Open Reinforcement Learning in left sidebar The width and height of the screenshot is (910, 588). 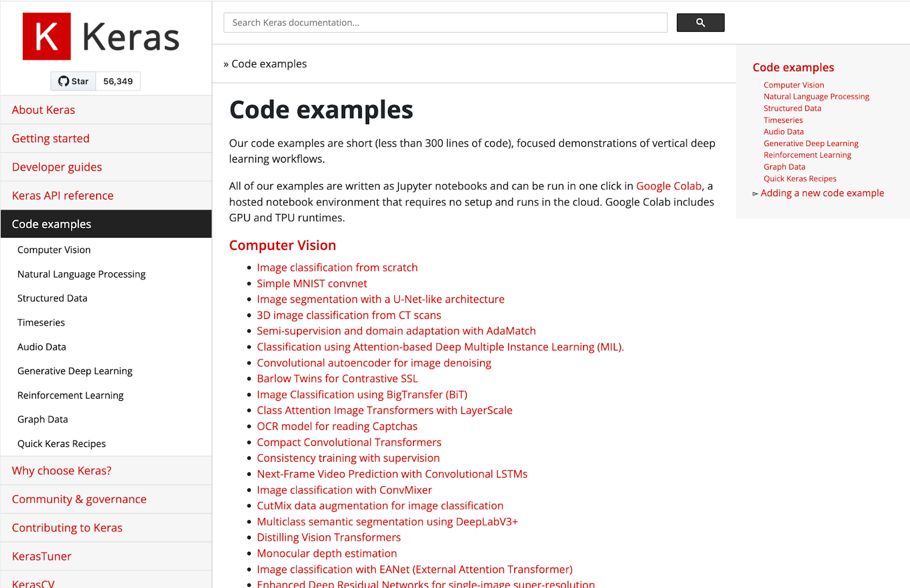pyautogui.click(x=71, y=395)
